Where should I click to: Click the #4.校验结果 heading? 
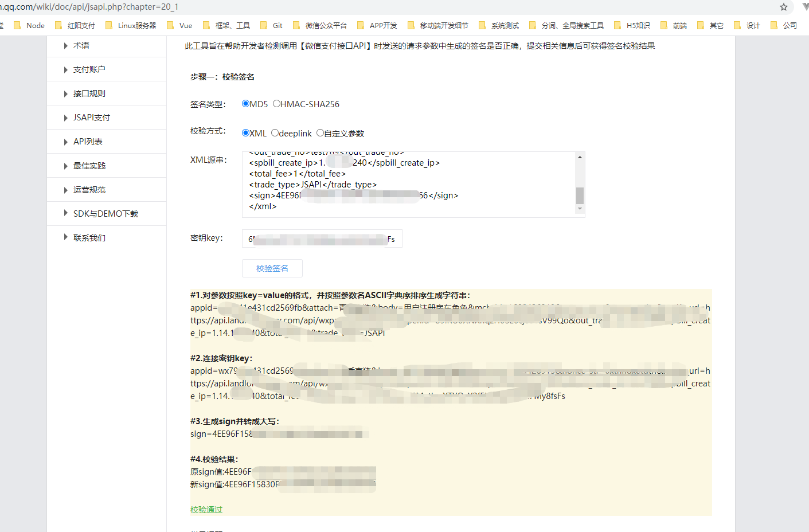(x=214, y=459)
